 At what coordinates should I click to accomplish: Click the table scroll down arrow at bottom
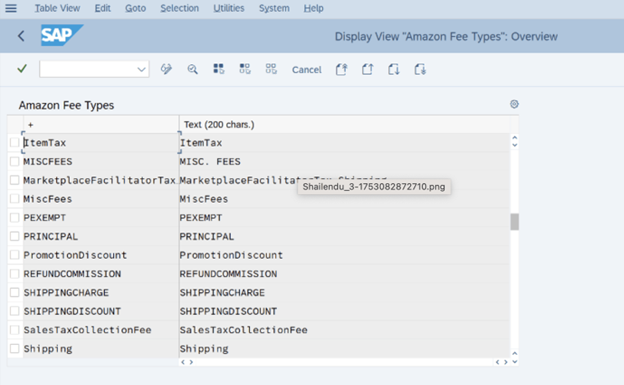click(x=515, y=362)
